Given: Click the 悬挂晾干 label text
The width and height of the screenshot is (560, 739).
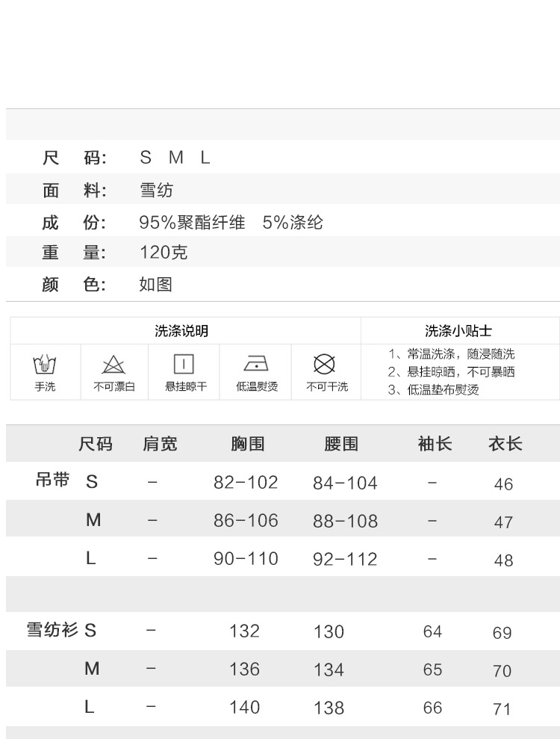Looking at the screenshot, I should (x=186, y=387).
